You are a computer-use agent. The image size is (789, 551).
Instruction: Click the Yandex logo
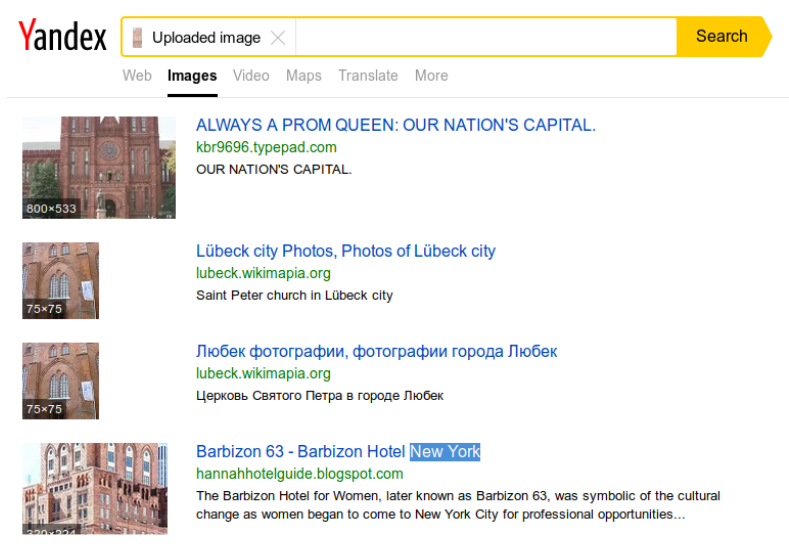[62, 37]
